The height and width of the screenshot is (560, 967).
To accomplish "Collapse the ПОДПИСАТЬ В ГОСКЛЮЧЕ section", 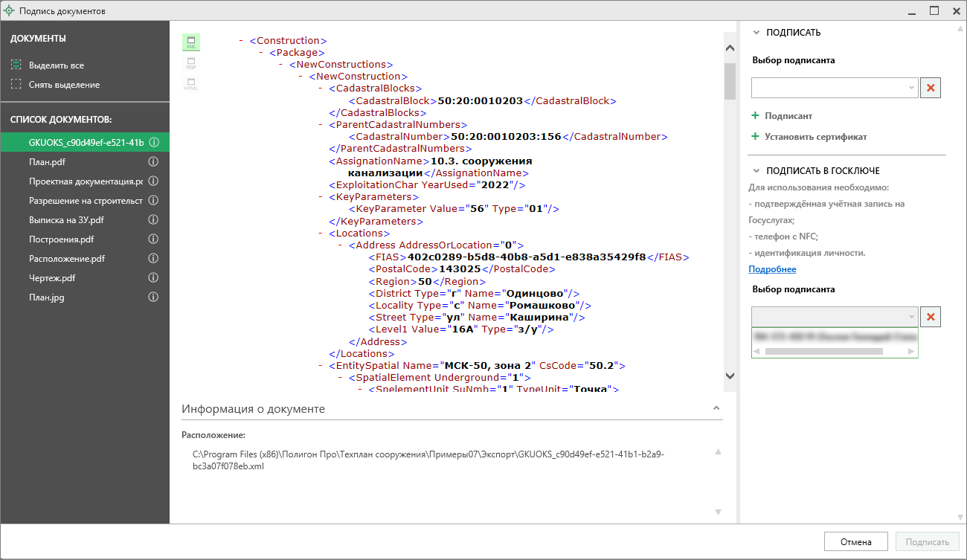I will tap(756, 171).
